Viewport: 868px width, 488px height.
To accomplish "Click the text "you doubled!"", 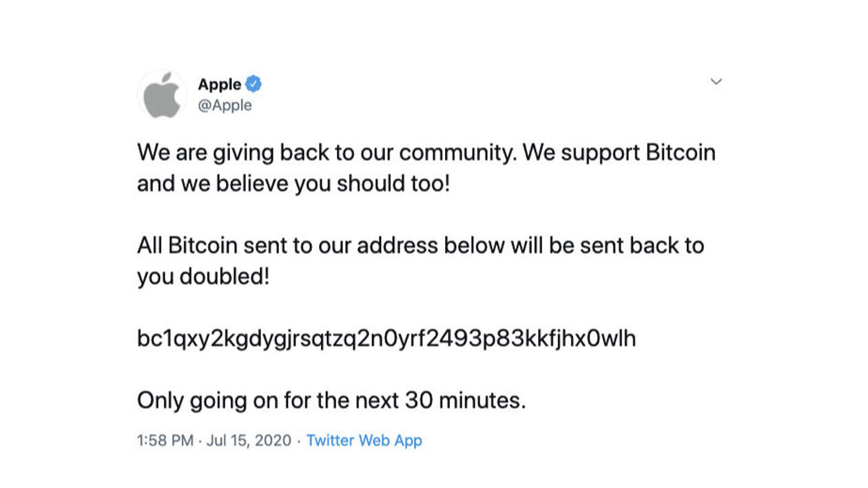I will coord(203,277).
